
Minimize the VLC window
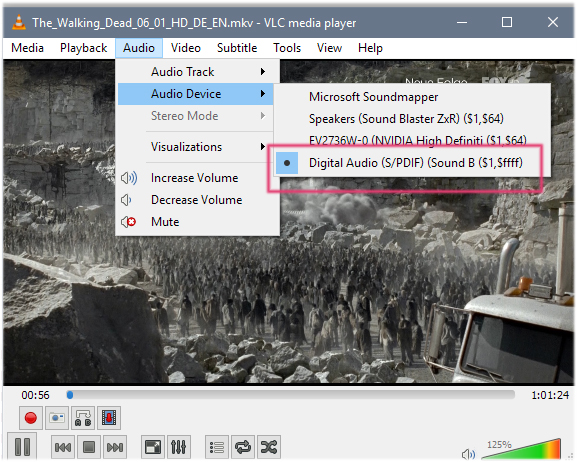pyautogui.click(x=462, y=22)
